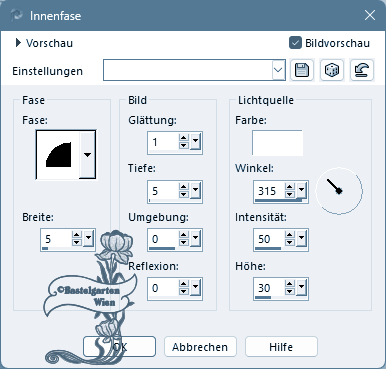This screenshot has height=369, width=386.
Task: Decrease Tiefe value with down arrow
Action: pyautogui.click(x=184, y=195)
